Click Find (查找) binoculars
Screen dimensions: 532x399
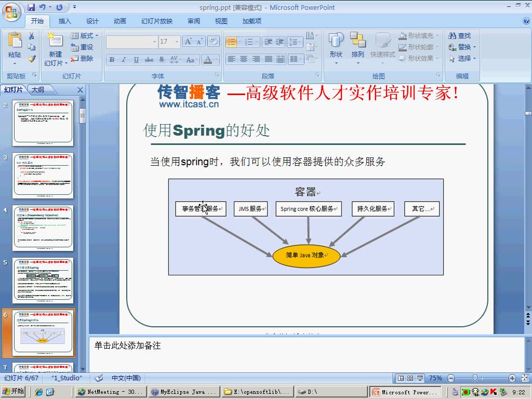coord(460,36)
